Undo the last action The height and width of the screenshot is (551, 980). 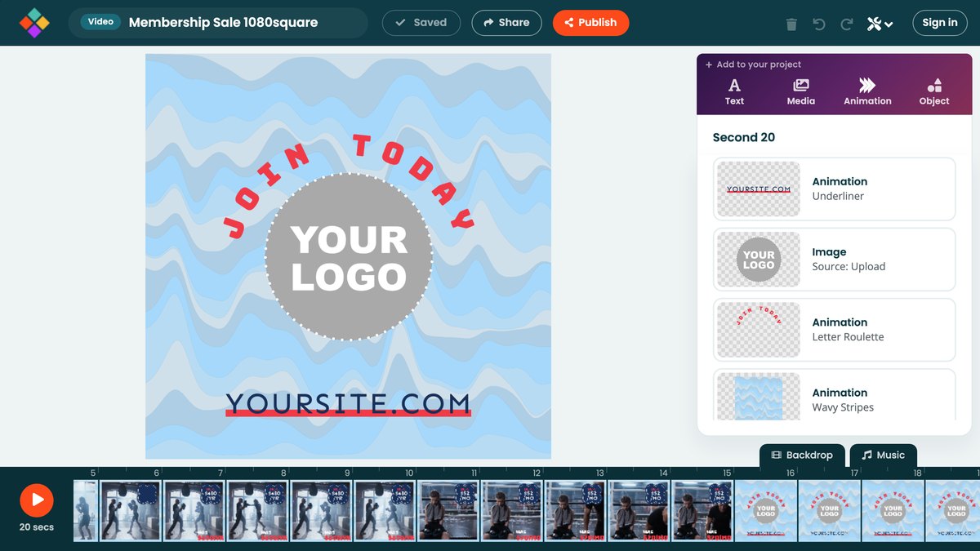tap(819, 24)
